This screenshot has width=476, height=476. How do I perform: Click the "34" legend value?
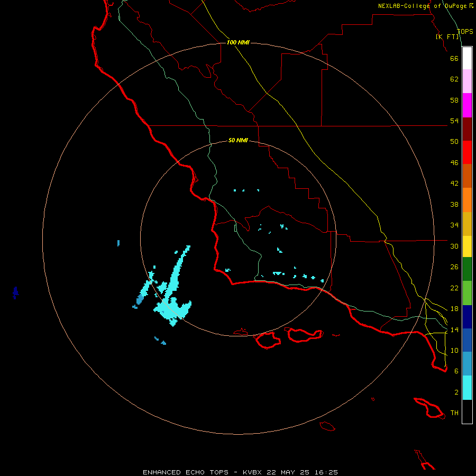point(454,225)
